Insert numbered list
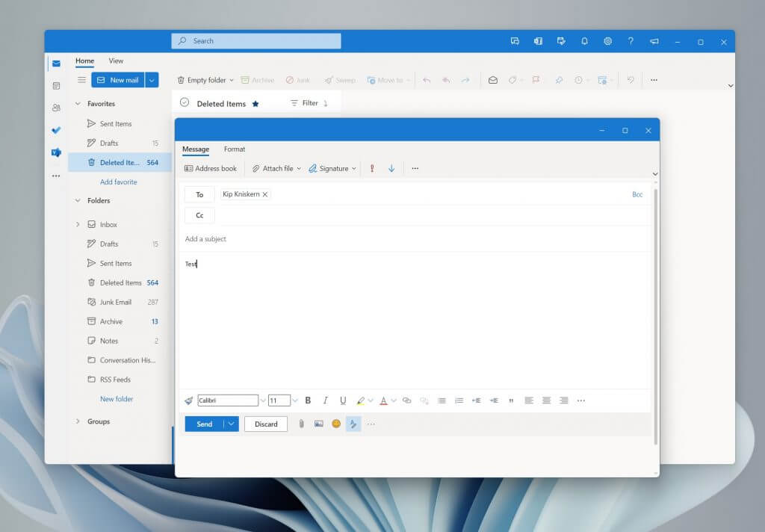Viewport: 765px width, 532px height. pyautogui.click(x=459, y=400)
